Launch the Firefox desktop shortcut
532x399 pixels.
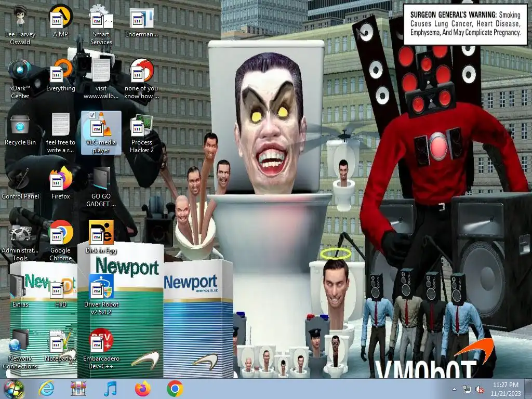(x=60, y=183)
